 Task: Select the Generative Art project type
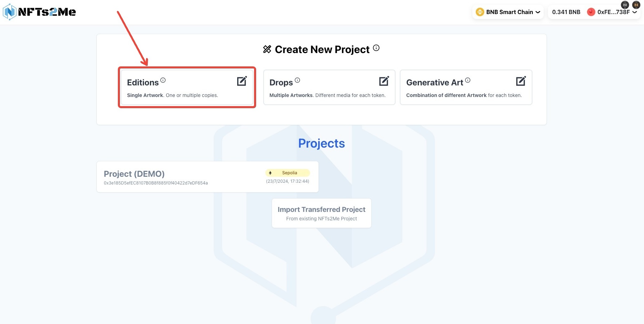466,87
